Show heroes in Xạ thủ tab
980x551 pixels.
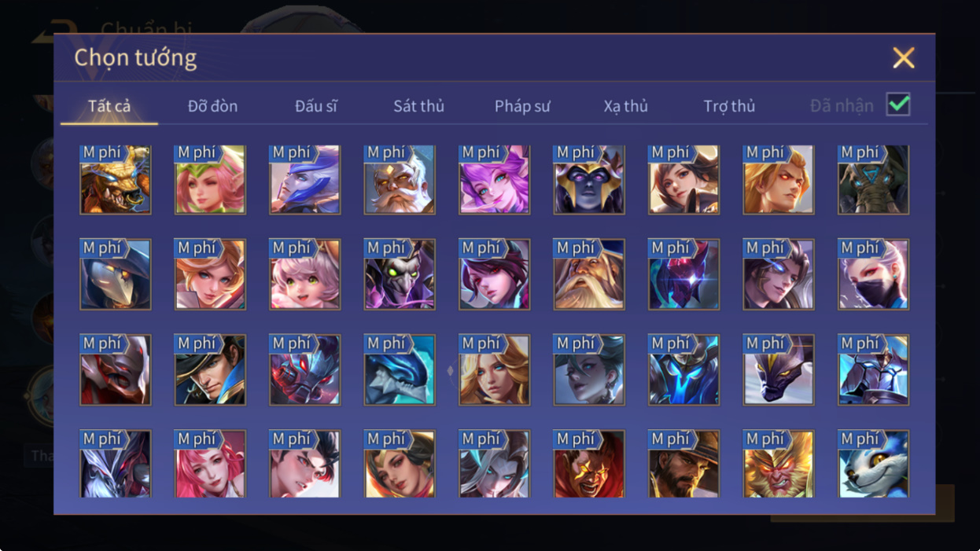click(625, 106)
